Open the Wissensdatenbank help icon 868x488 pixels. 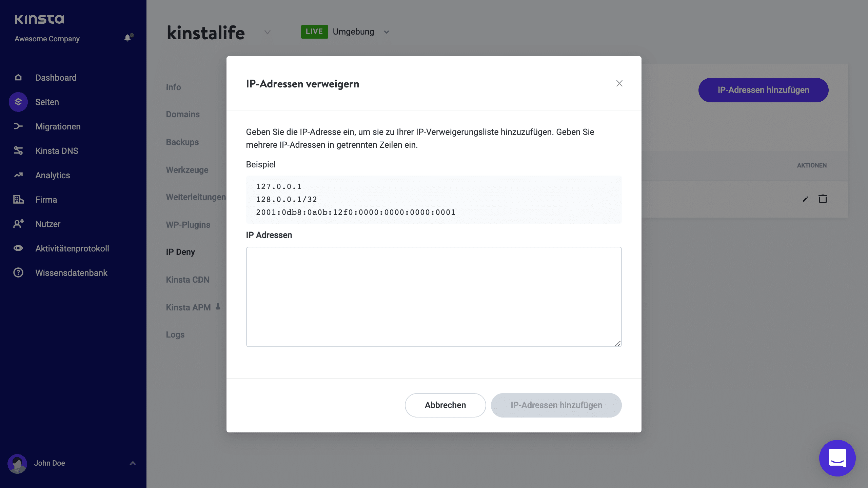pos(18,272)
